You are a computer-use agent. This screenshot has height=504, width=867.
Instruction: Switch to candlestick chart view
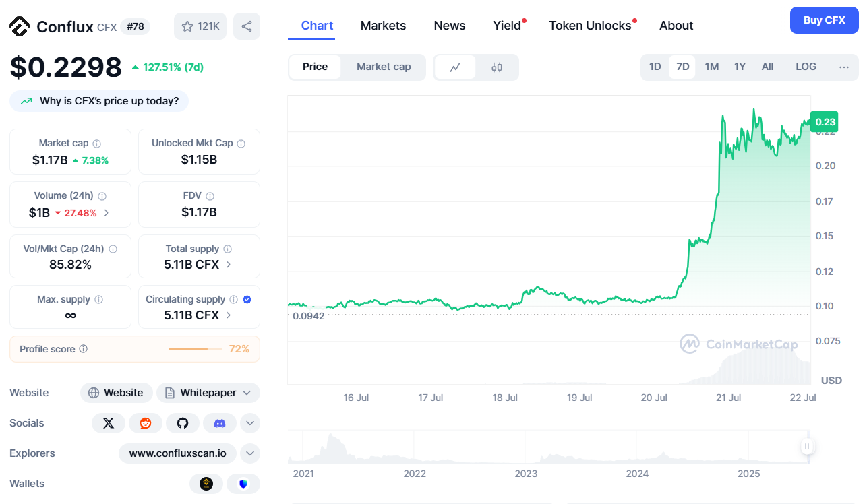tap(497, 67)
